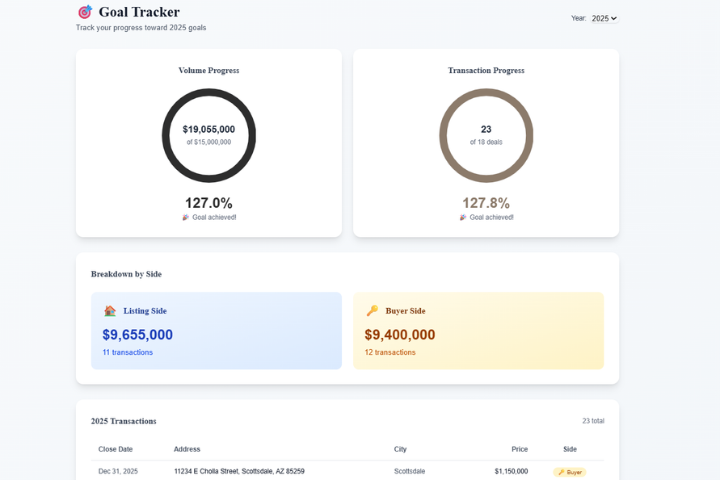This screenshot has width=720, height=480.
Task: Click the Price column header
Action: [x=520, y=449]
